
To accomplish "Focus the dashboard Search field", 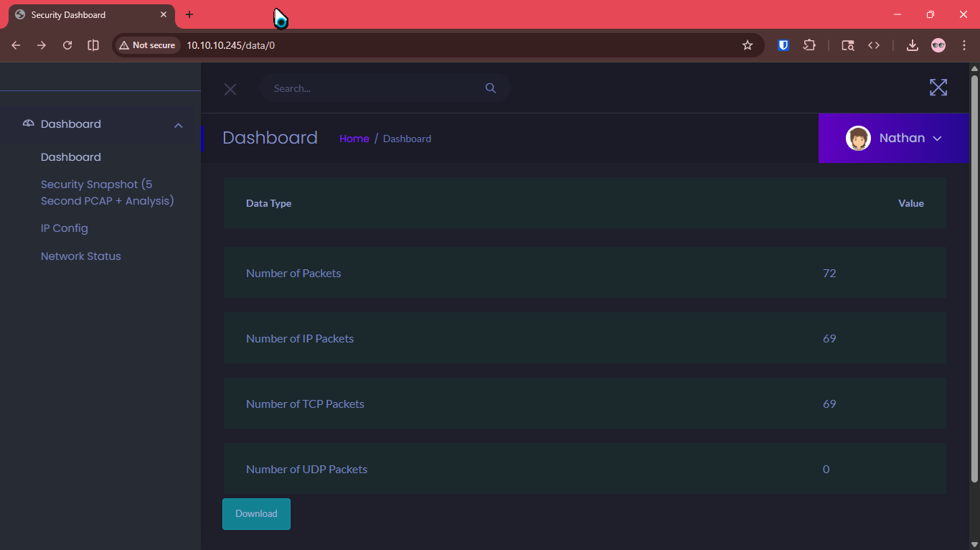I will [x=373, y=88].
